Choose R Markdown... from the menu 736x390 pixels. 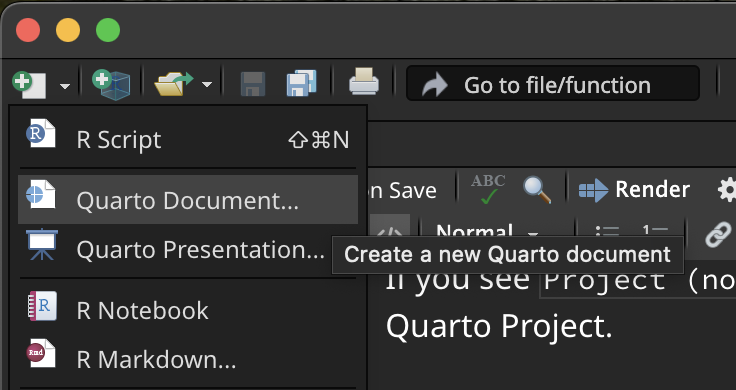coord(188,359)
